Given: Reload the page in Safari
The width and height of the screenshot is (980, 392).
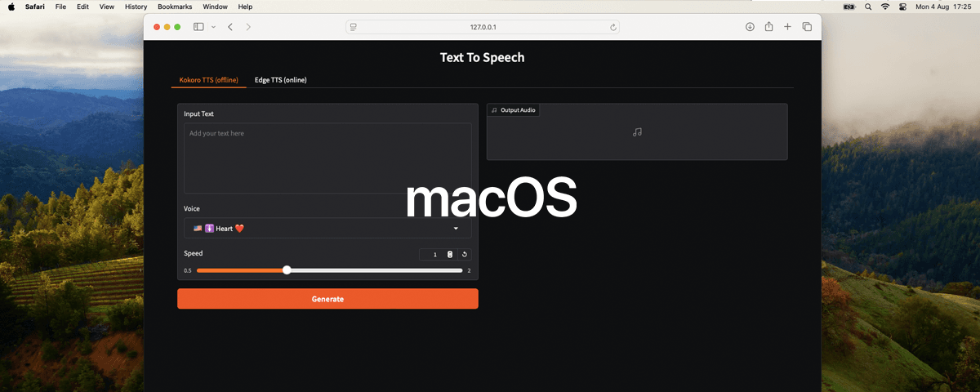Looking at the screenshot, I should coord(612,27).
